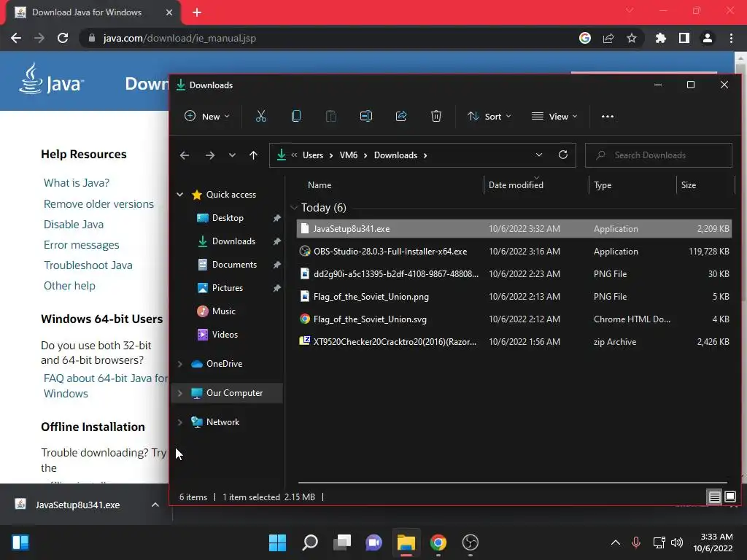Open taskbar Search magnifier
This screenshot has width=747, height=560.
[x=310, y=542]
